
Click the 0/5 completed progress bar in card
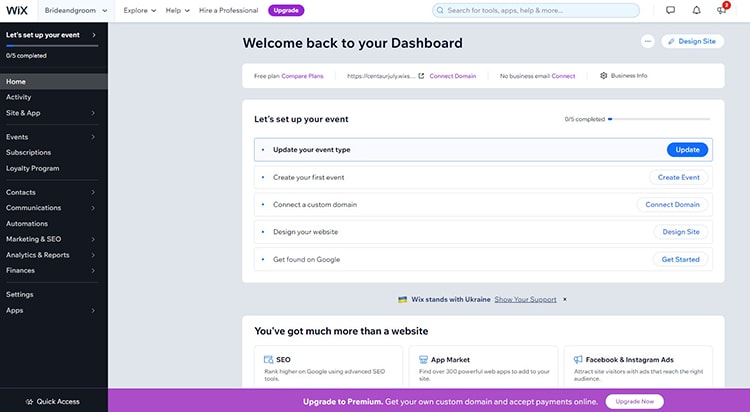660,119
